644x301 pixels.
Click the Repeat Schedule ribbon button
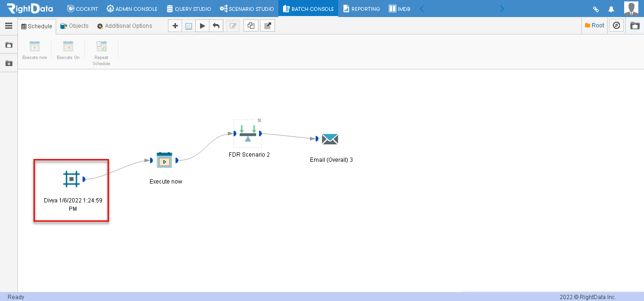[101, 53]
